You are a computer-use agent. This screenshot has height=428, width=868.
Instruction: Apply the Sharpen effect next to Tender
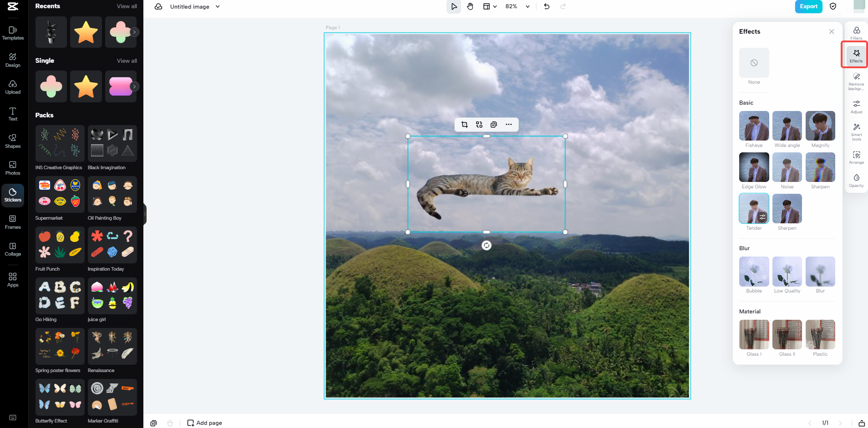point(787,209)
